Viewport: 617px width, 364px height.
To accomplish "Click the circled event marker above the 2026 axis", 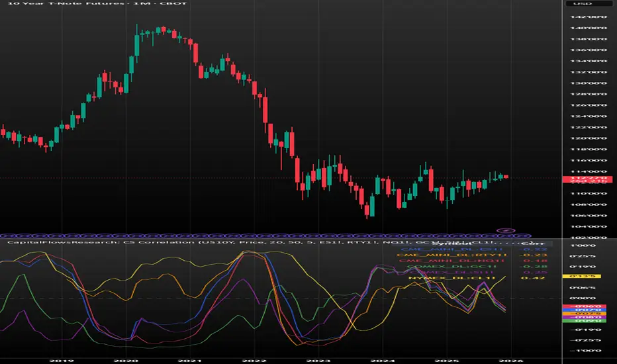I will [x=505, y=230].
